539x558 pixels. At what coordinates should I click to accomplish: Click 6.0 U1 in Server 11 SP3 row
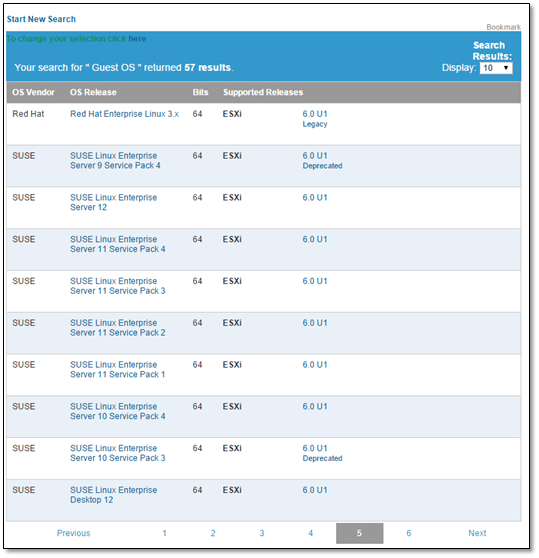pos(315,281)
